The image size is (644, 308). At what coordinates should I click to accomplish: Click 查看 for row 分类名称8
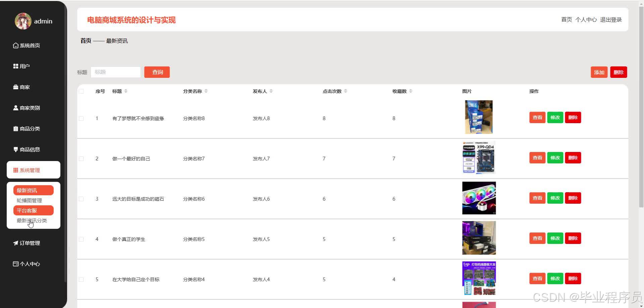coord(537,117)
